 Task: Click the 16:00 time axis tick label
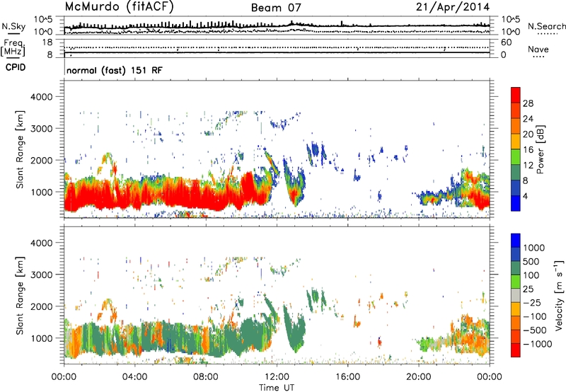[347, 377]
